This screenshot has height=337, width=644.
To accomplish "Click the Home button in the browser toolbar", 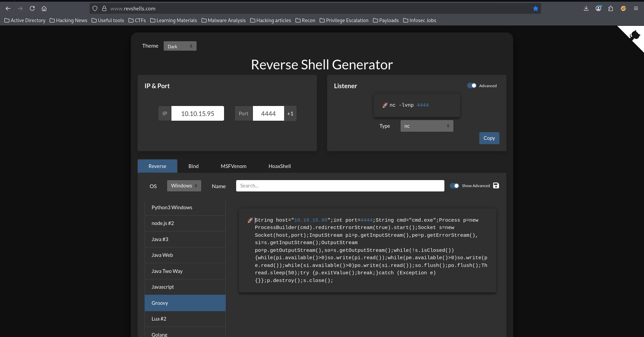I will coord(44,8).
